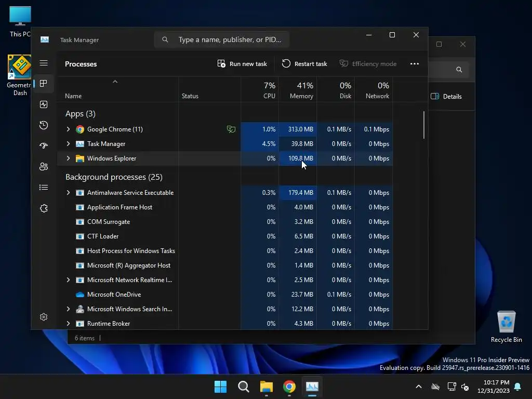The height and width of the screenshot is (399, 532).
Task: Open Task Manager settings gear icon
Action: pyautogui.click(x=44, y=317)
